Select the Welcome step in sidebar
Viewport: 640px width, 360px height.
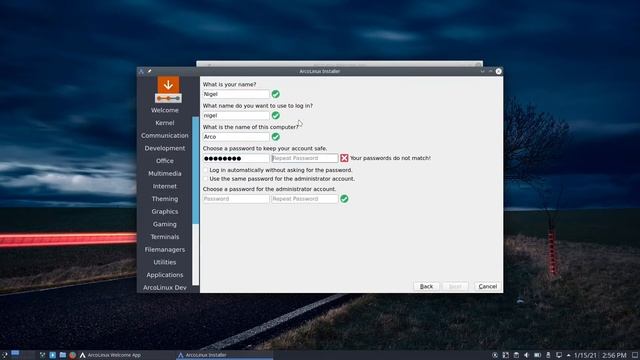tap(164, 110)
